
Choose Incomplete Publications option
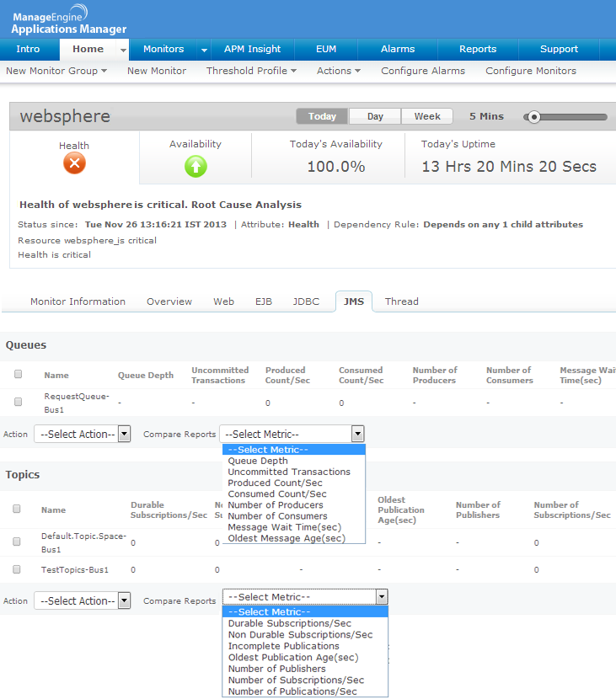pos(305,646)
